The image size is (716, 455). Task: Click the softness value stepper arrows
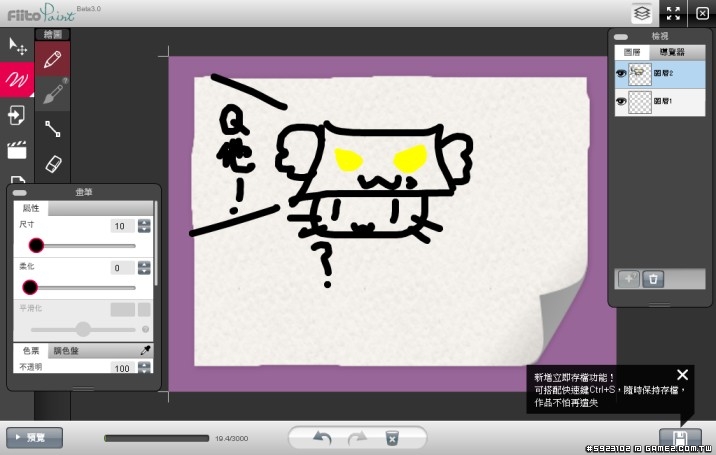[x=144, y=268]
